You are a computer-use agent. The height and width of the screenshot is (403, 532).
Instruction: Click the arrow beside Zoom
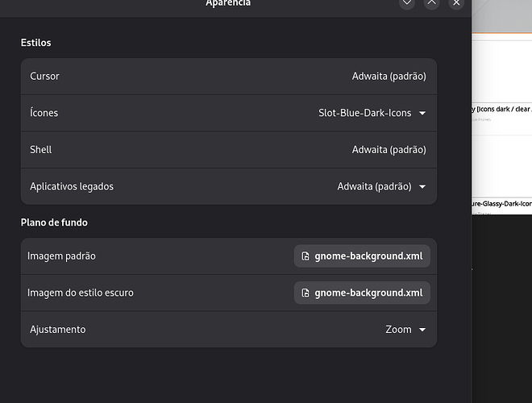pos(422,330)
